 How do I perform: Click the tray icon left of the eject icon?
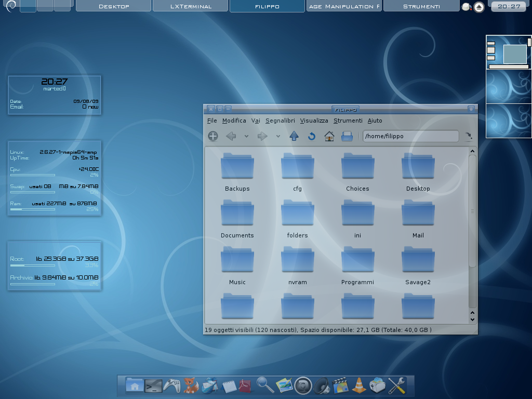(467, 7)
